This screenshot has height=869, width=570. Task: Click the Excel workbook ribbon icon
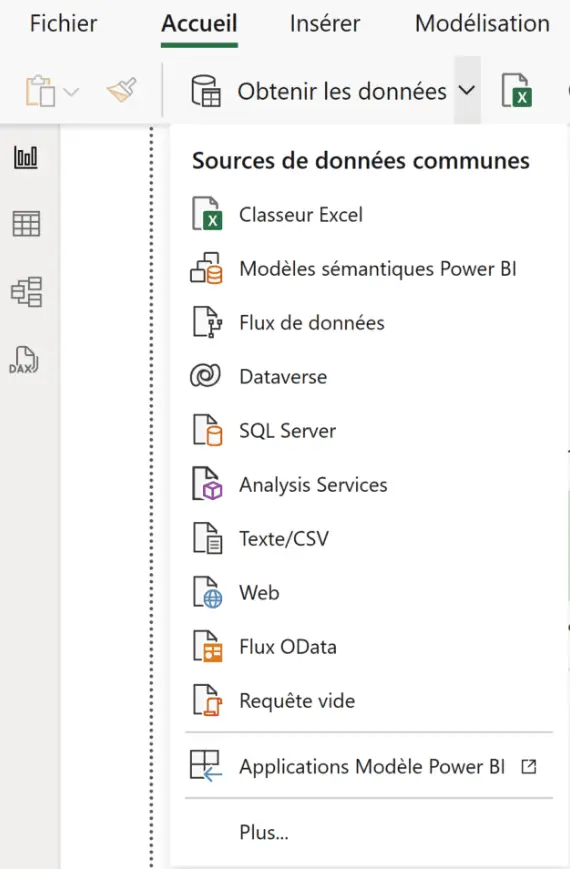[517, 90]
